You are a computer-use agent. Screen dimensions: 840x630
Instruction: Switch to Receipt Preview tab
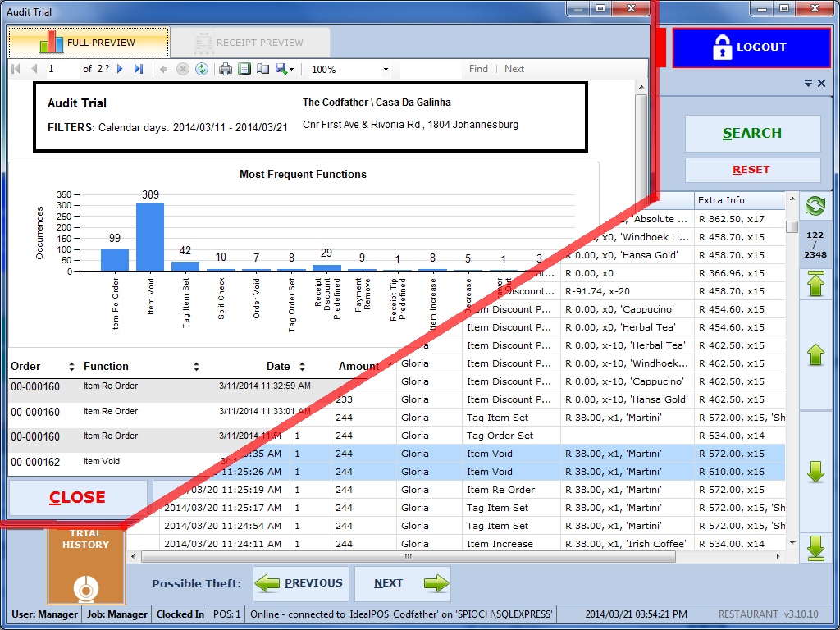pyautogui.click(x=249, y=43)
